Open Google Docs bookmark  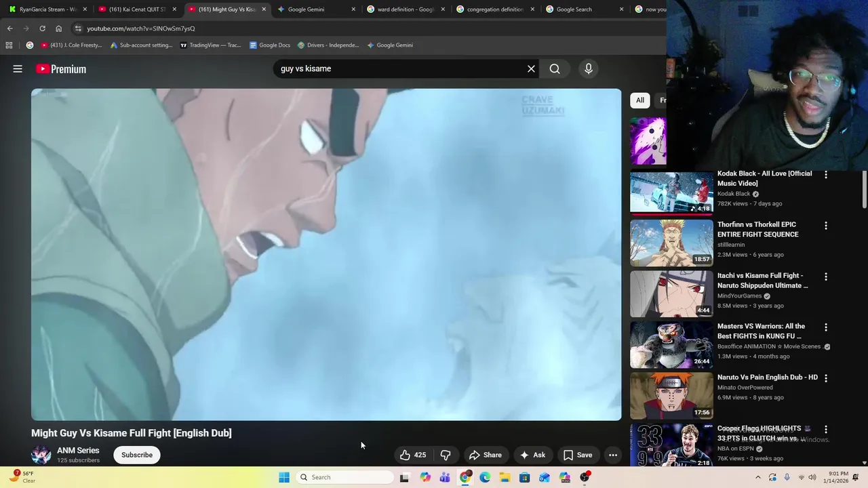[269, 45]
